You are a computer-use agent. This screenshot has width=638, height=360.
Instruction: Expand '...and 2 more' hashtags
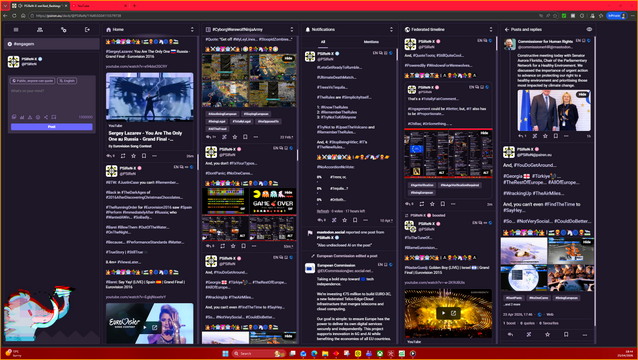pos(513,304)
